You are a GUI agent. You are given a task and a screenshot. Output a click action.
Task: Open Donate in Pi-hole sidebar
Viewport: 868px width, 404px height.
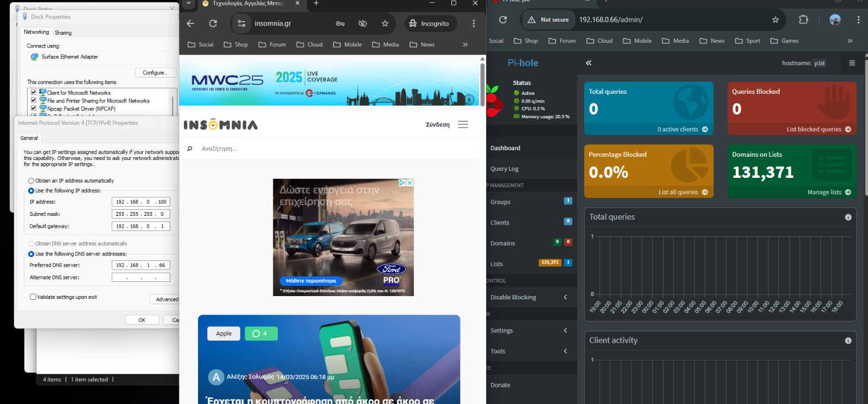click(500, 385)
